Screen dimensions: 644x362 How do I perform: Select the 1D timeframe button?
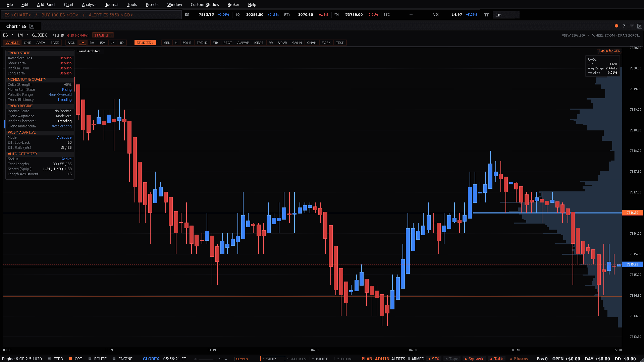click(x=121, y=43)
